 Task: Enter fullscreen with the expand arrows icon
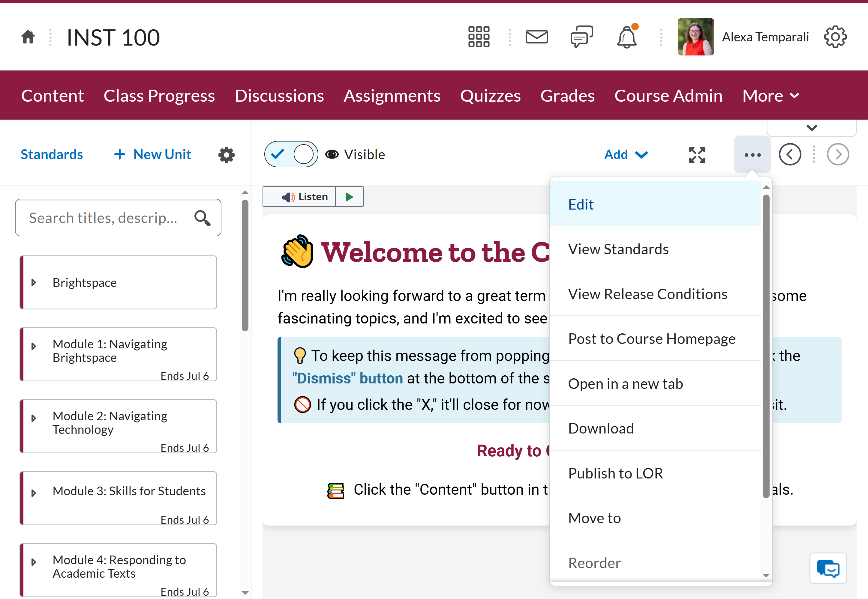[697, 155]
